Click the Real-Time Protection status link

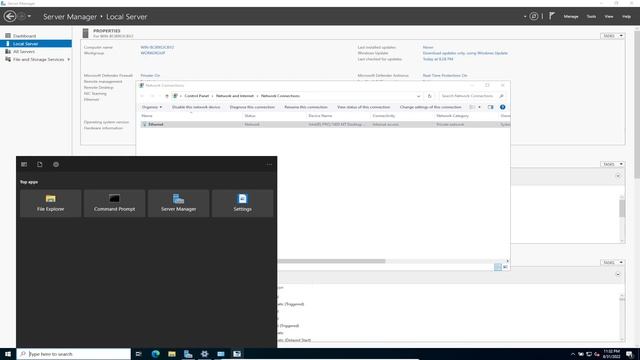(x=445, y=76)
